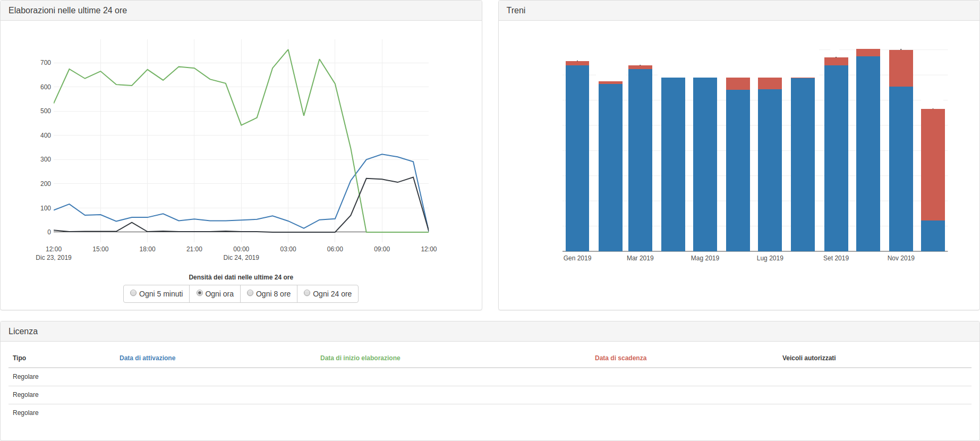
Task: Click the 'Licenza' panel heading
Action: (23, 332)
